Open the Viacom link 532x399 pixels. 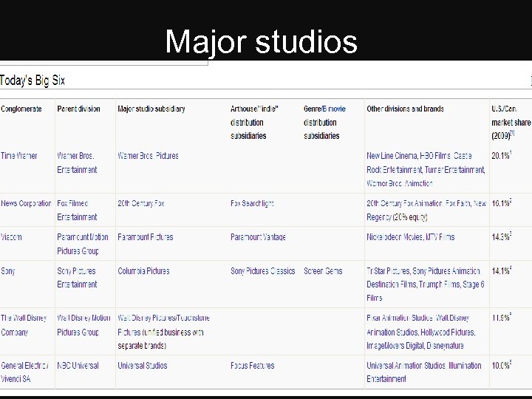[11, 237]
